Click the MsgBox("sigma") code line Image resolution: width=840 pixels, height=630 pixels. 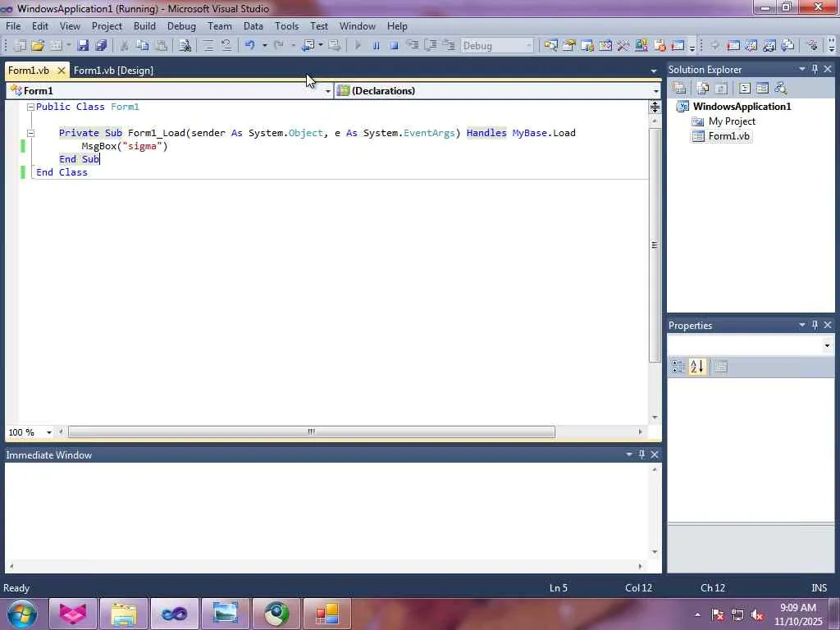click(x=125, y=146)
